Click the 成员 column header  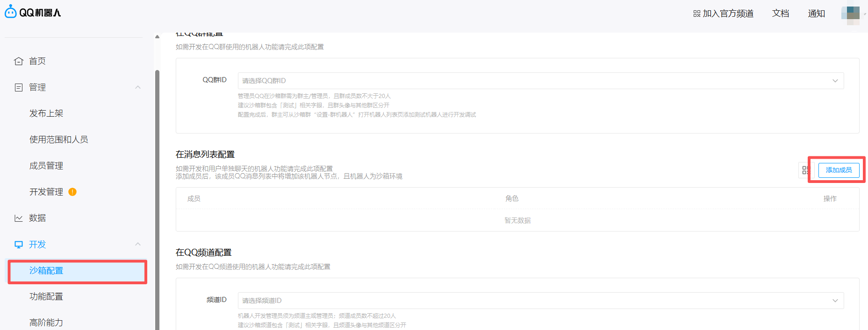point(194,199)
